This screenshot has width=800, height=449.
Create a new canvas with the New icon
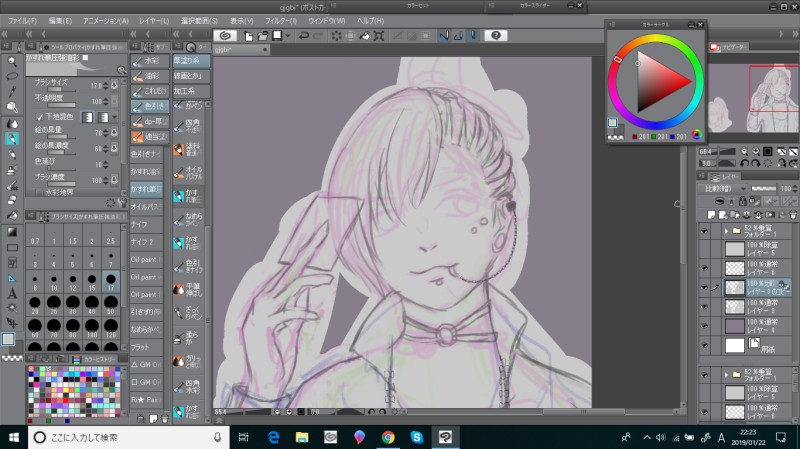(x=249, y=36)
